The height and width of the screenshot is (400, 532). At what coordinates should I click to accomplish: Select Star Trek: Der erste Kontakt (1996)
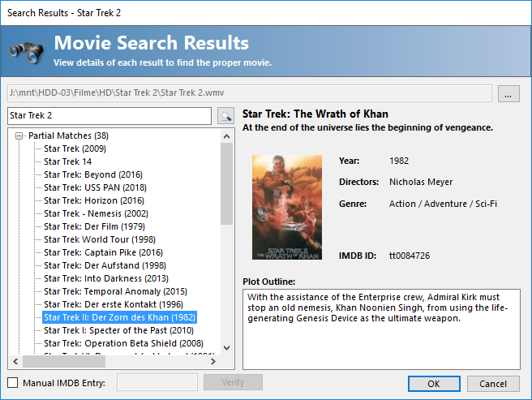(114, 304)
